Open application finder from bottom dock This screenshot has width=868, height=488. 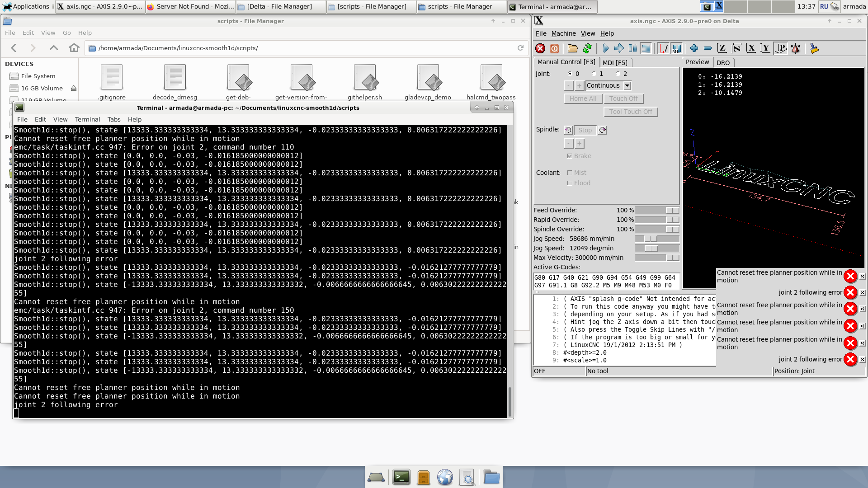467,477
